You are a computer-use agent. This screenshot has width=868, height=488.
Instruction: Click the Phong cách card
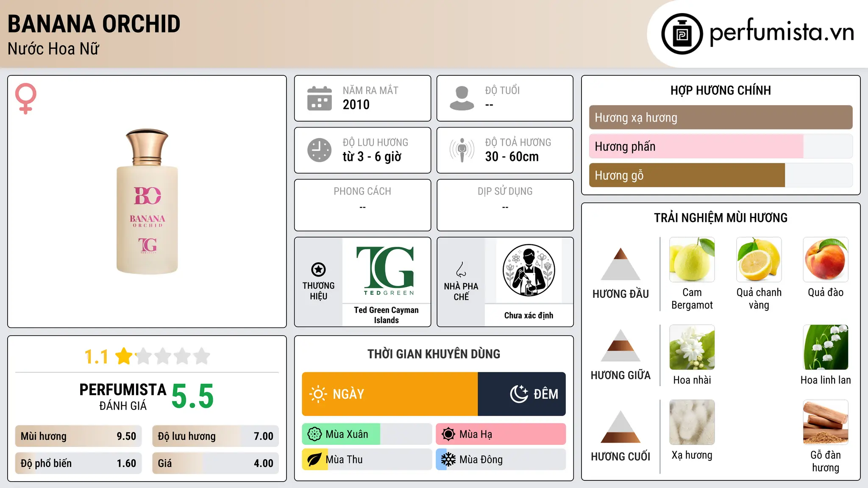point(362,205)
